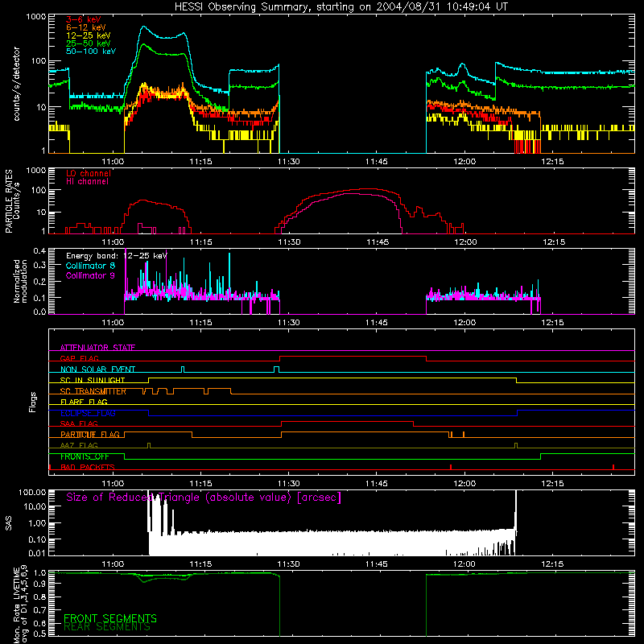Click the HESSI Observing Summary title
Screen dimensions: 644x644
pyautogui.click(x=341, y=7)
